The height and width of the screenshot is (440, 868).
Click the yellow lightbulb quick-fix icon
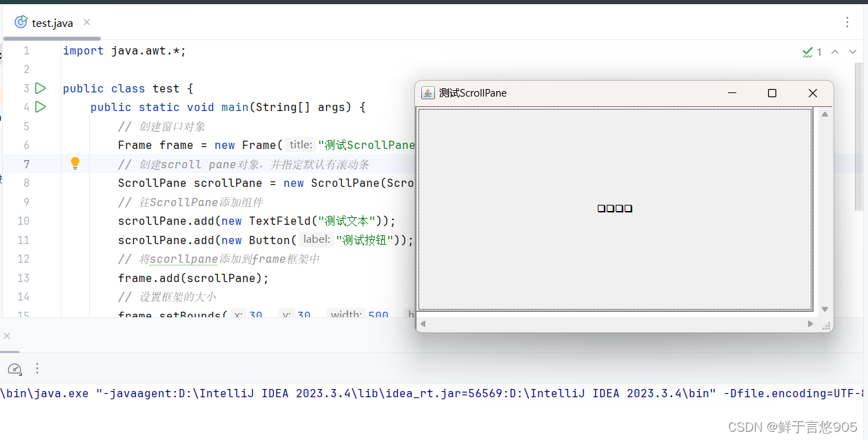(75, 163)
